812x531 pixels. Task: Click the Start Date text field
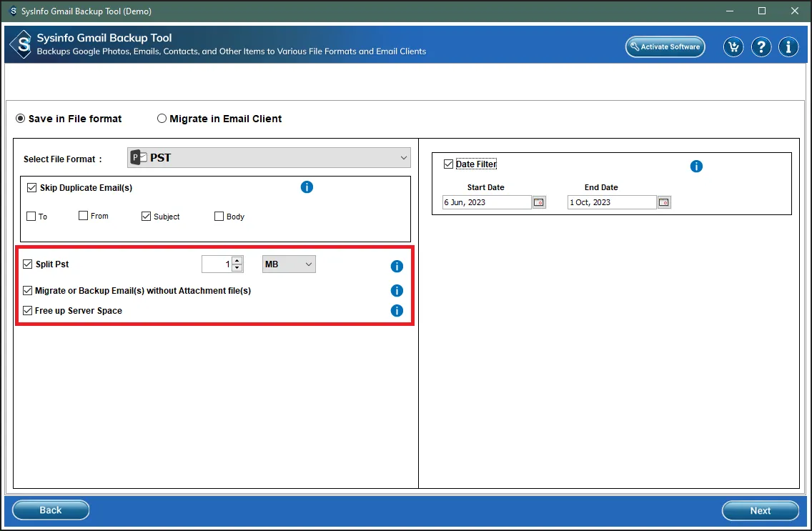(x=486, y=202)
